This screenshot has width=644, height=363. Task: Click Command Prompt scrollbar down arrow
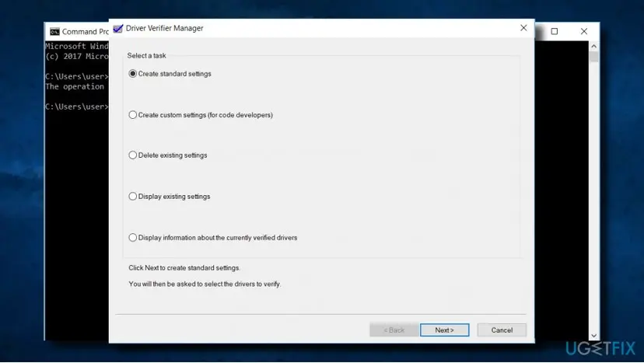(x=593, y=336)
